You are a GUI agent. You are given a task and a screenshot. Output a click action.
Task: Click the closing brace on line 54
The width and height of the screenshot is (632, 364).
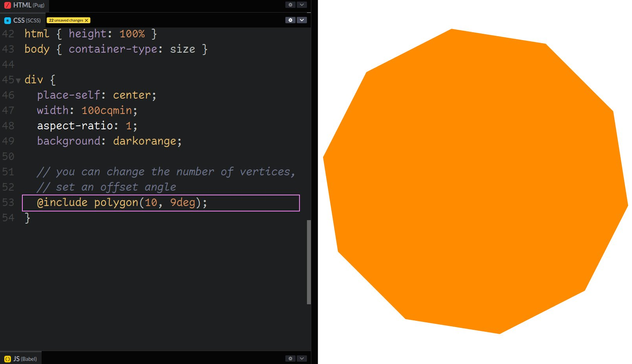click(x=27, y=218)
